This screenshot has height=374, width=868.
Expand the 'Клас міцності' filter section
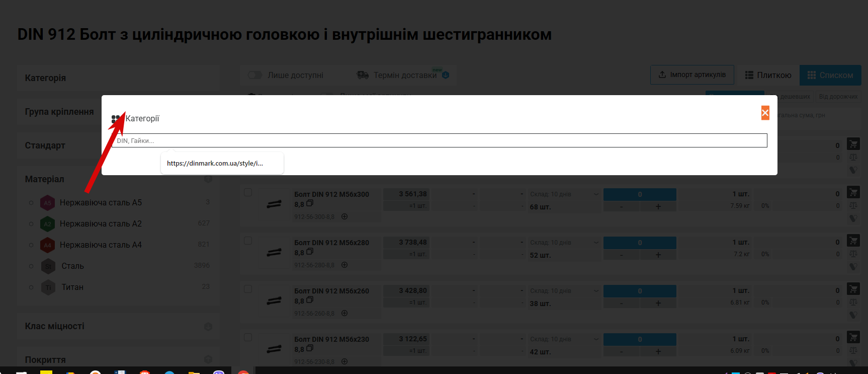pos(118,326)
